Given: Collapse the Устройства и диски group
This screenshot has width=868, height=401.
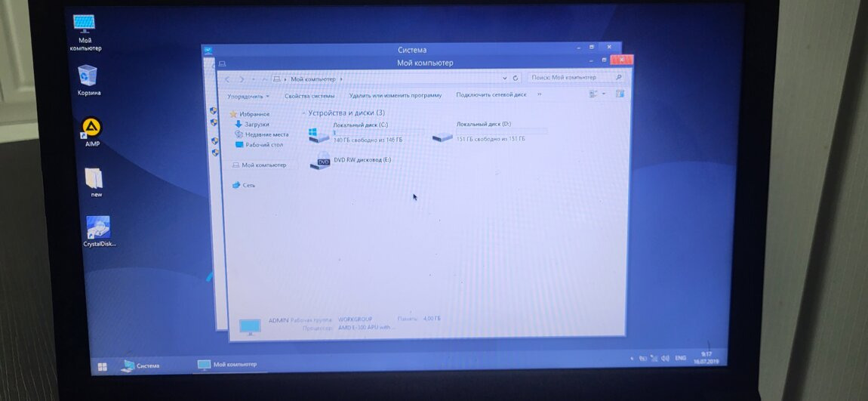Looking at the screenshot, I should tap(303, 113).
